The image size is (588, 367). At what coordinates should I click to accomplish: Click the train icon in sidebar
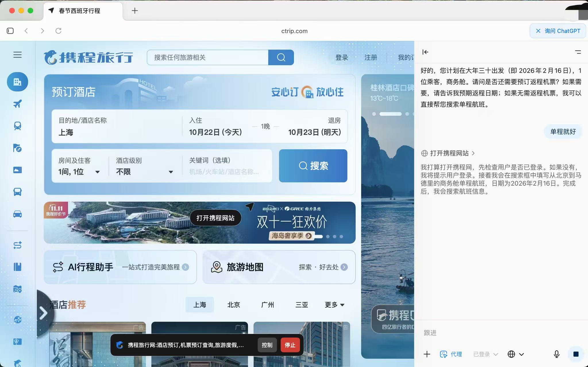(x=17, y=126)
